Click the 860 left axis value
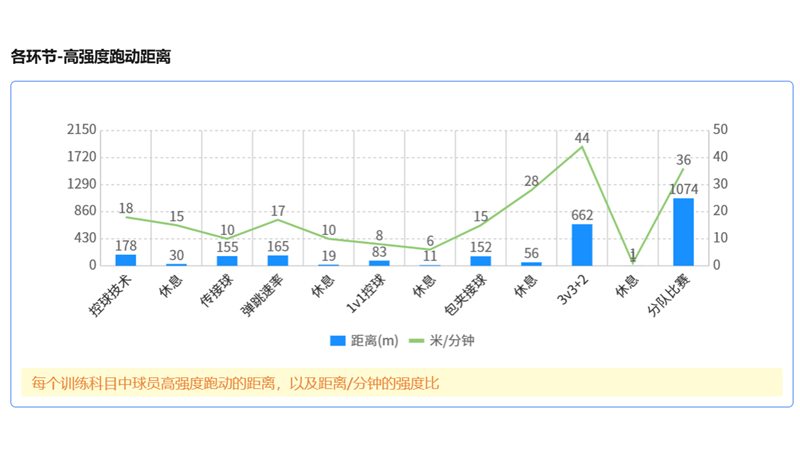The image size is (800, 455). [85, 211]
